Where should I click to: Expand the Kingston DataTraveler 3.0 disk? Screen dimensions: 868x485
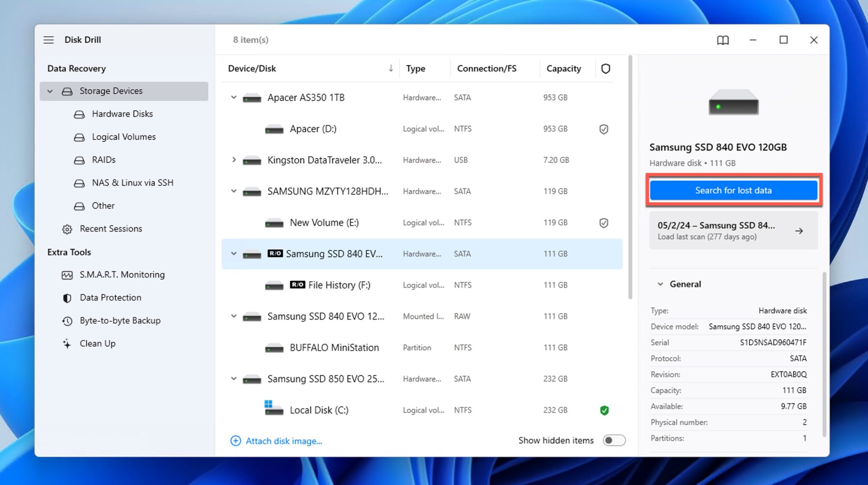(x=234, y=160)
